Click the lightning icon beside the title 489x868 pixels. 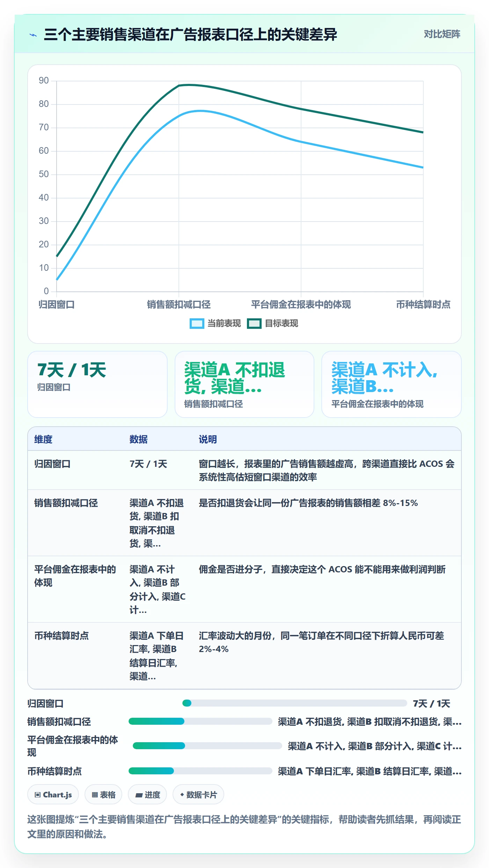pyautogui.click(x=33, y=35)
